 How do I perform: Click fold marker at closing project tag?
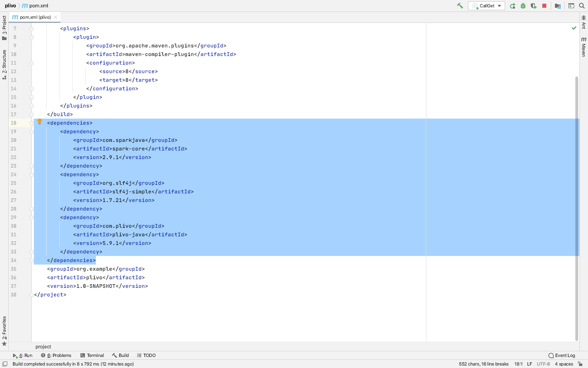pyautogui.click(x=31, y=295)
